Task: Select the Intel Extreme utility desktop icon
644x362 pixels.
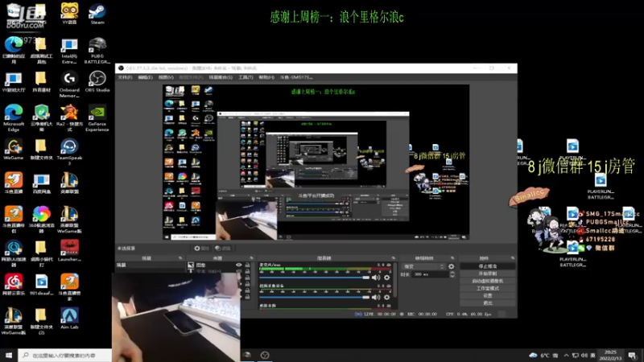Action: coord(69,50)
